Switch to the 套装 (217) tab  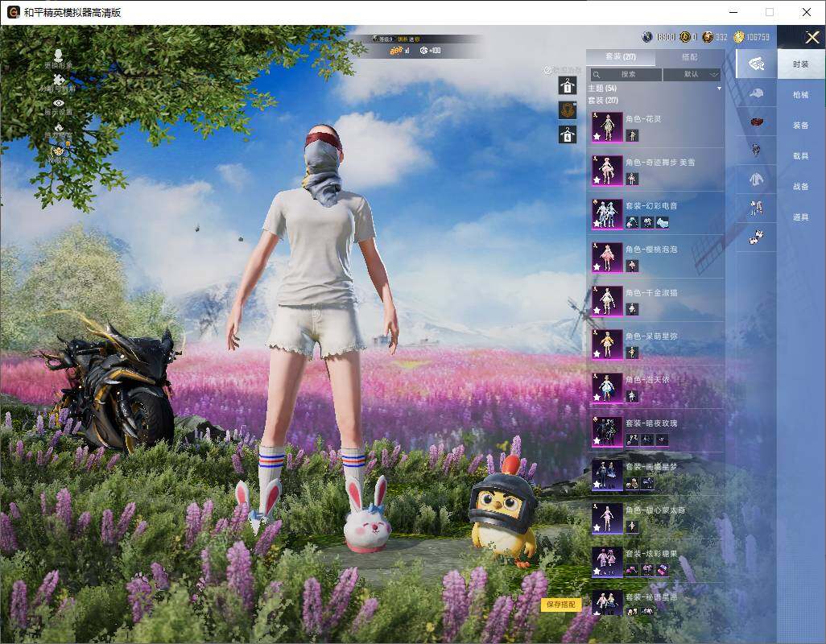621,57
